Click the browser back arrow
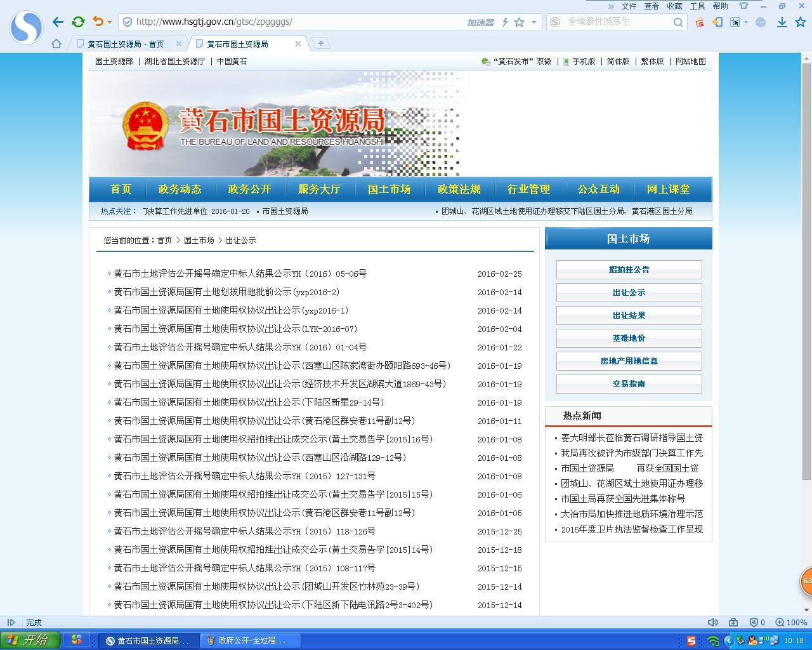This screenshot has height=650, width=812. click(x=58, y=22)
